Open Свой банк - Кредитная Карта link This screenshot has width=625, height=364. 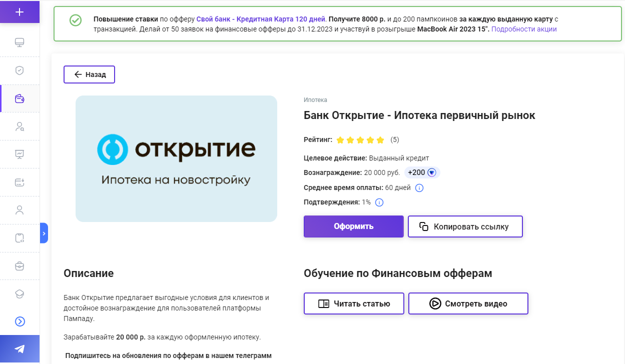click(260, 19)
